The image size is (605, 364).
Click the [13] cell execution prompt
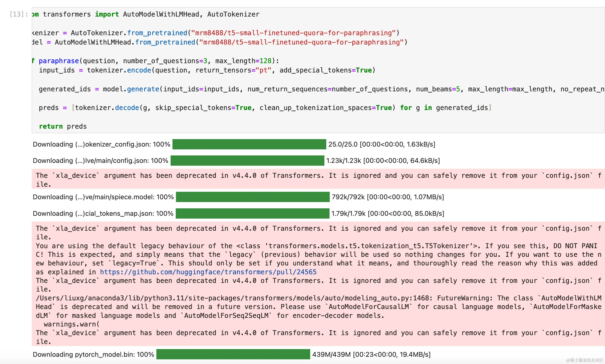[18, 14]
